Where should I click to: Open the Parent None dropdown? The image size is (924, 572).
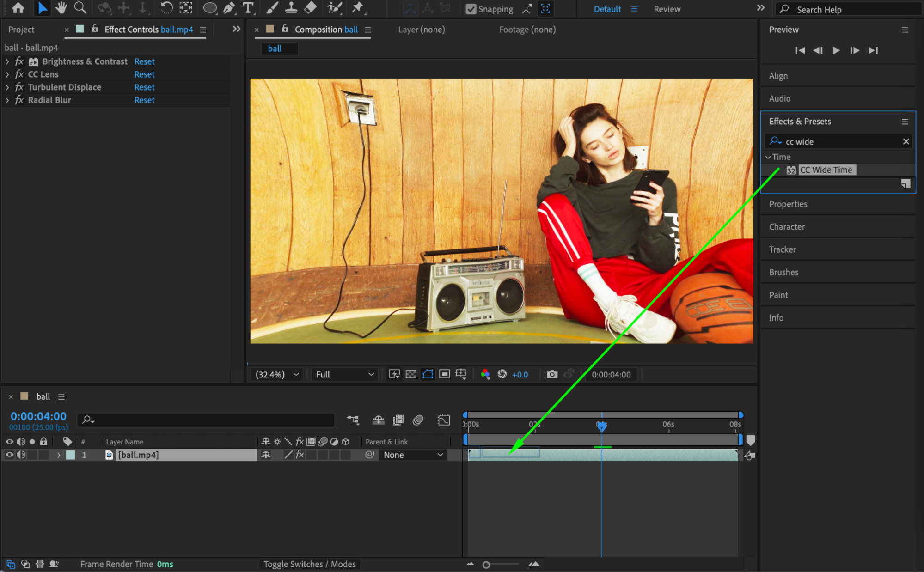click(413, 455)
